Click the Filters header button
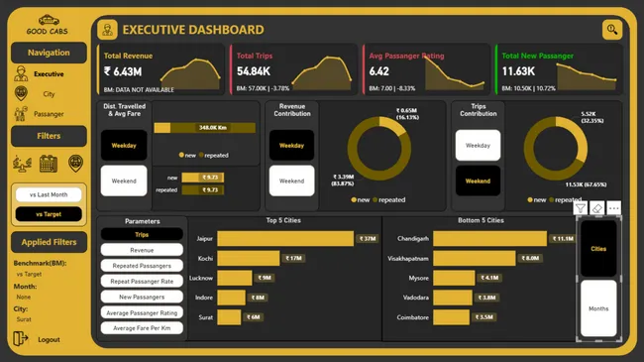The width and height of the screenshot is (644, 362). tap(49, 136)
